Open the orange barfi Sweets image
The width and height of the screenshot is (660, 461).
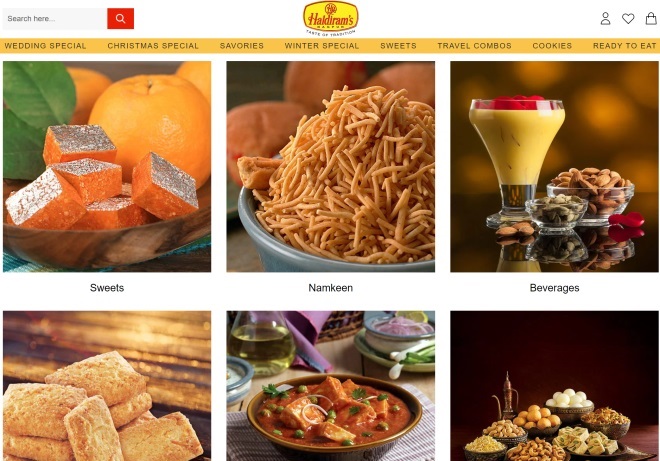107,167
